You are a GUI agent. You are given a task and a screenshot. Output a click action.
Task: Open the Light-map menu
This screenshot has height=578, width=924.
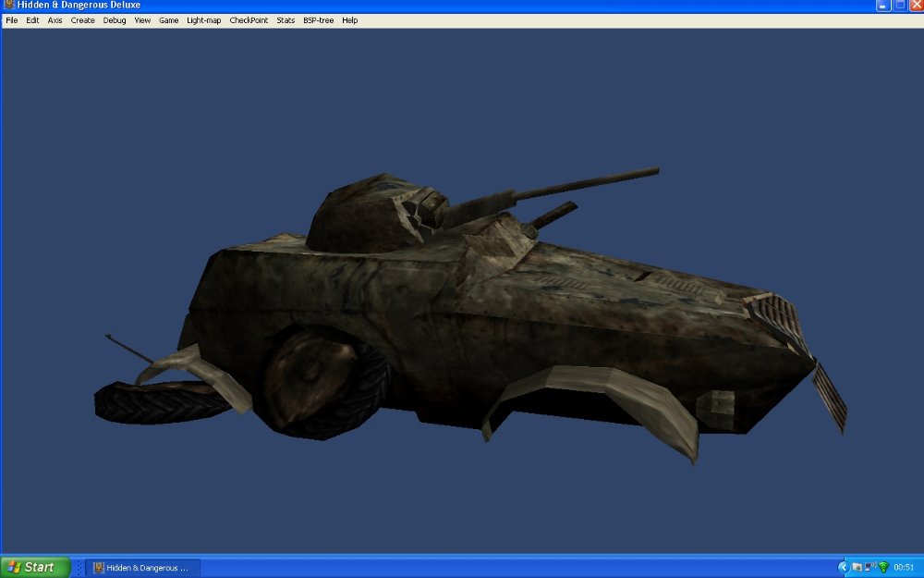coord(203,20)
